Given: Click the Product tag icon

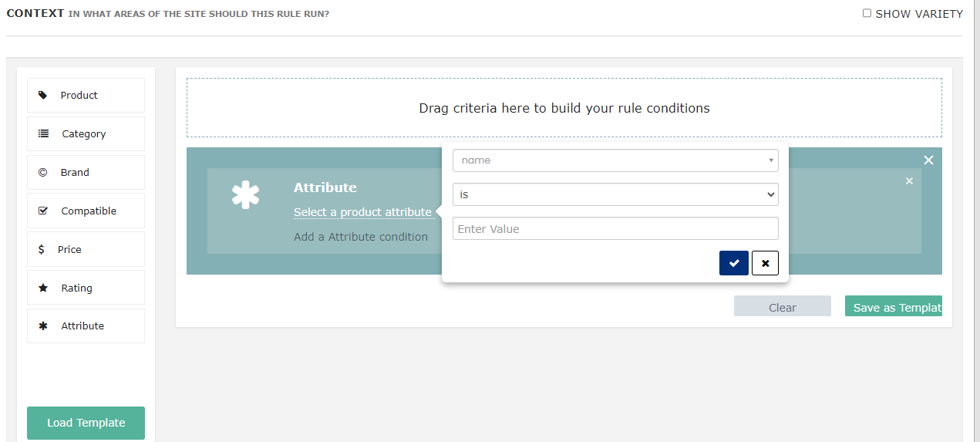Looking at the screenshot, I should click(42, 95).
